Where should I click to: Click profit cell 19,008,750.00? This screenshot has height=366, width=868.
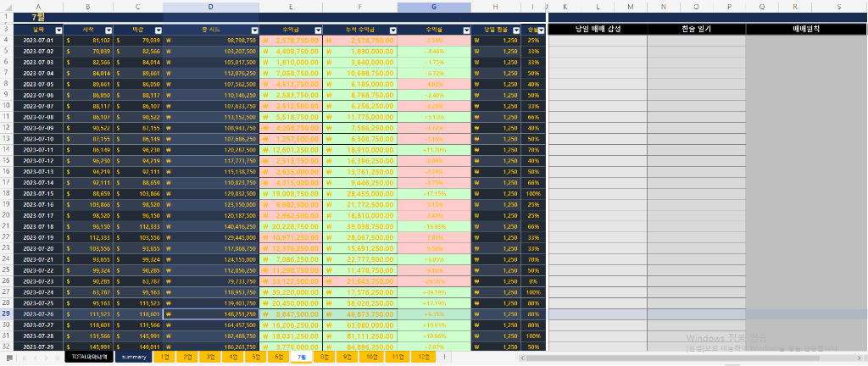pyautogui.click(x=291, y=193)
